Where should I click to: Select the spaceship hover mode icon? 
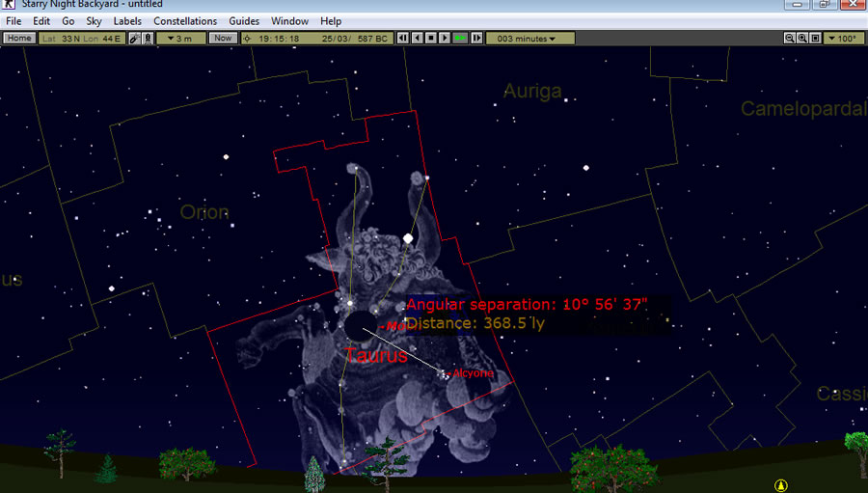134,39
